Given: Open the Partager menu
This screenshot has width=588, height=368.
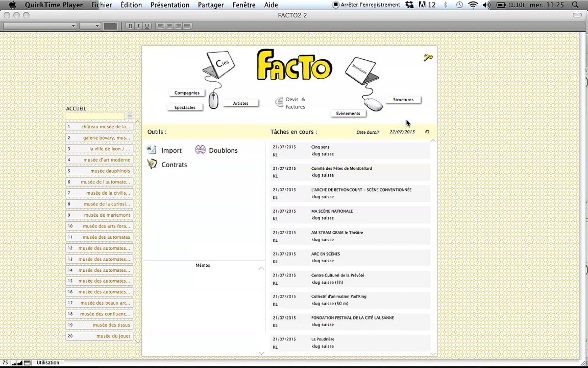Looking at the screenshot, I should click(211, 5).
